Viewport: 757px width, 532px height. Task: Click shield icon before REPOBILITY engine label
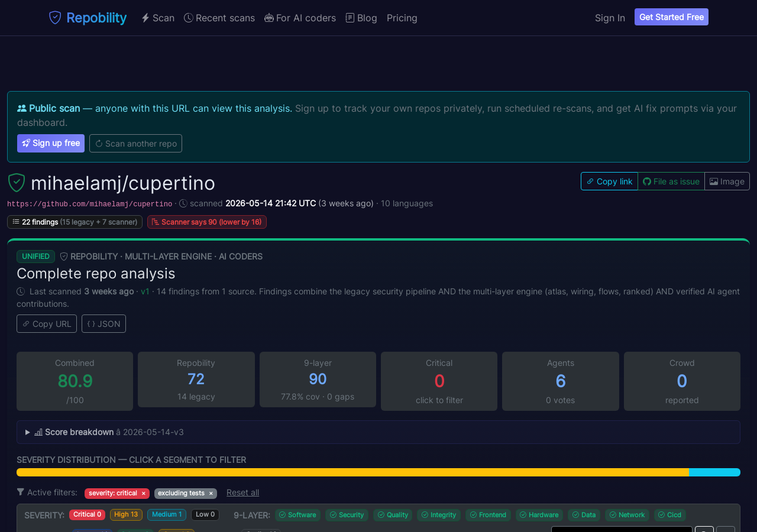(x=64, y=257)
